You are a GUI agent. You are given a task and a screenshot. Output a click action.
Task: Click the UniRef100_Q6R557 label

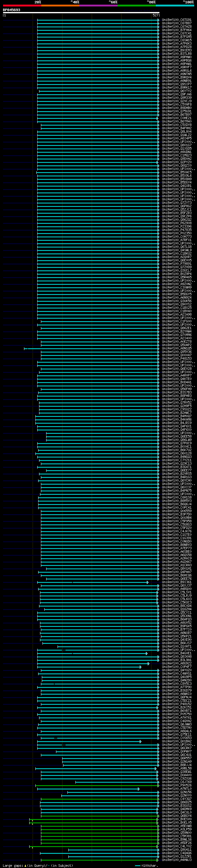click(176, 758)
